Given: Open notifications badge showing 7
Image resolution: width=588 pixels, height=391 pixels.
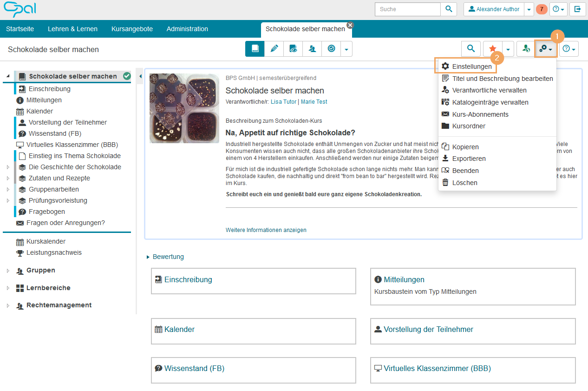Looking at the screenshot, I should point(542,9).
